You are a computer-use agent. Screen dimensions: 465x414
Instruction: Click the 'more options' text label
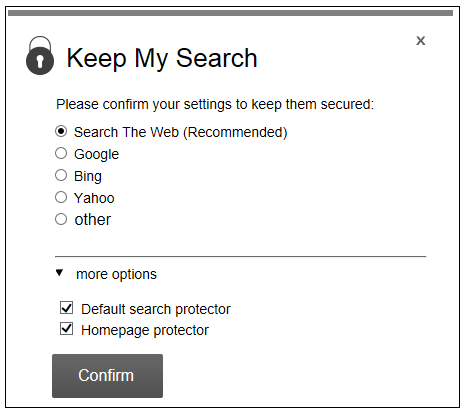116,274
